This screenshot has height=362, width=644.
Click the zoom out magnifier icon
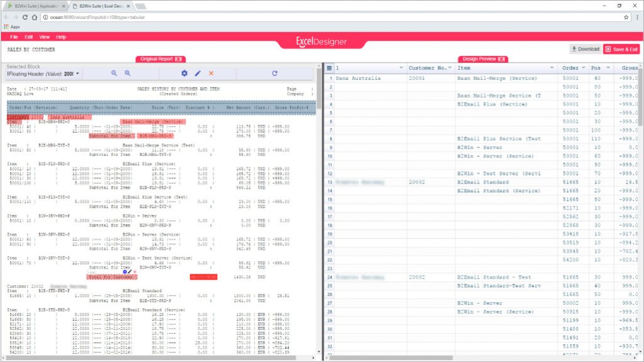(114, 74)
